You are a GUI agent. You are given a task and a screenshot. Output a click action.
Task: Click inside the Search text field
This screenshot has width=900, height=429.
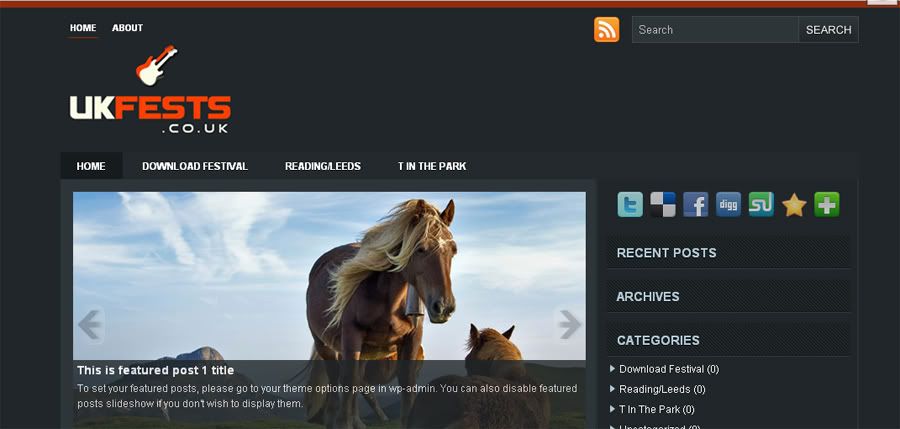715,29
